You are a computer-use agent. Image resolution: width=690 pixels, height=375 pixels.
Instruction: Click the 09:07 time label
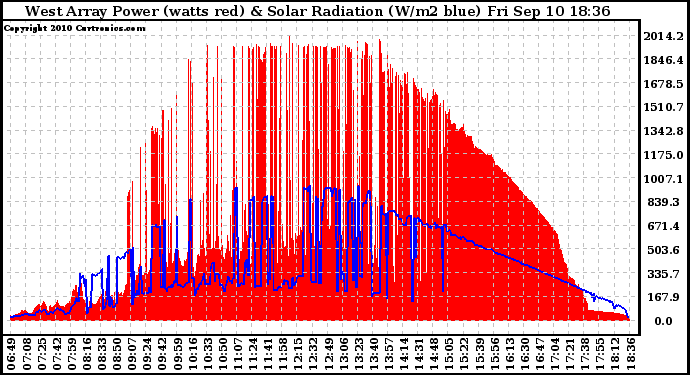pyautogui.click(x=132, y=353)
